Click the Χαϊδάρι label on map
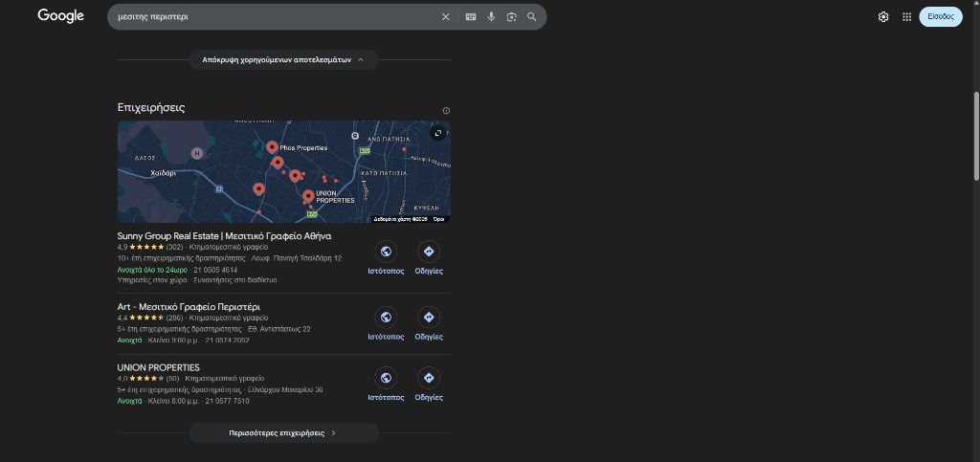Screen dimensions: 980x462 163,173
